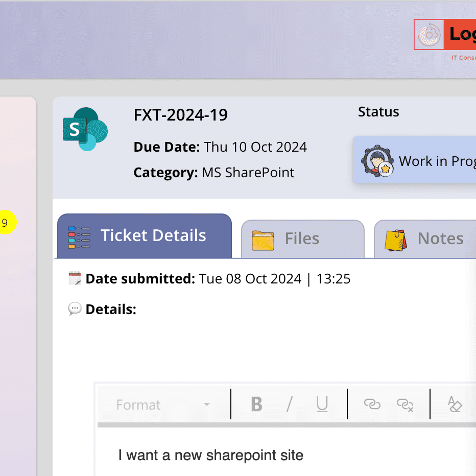Switch to the Notes tab
This screenshot has width=476, height=476.
pos(425,239)
